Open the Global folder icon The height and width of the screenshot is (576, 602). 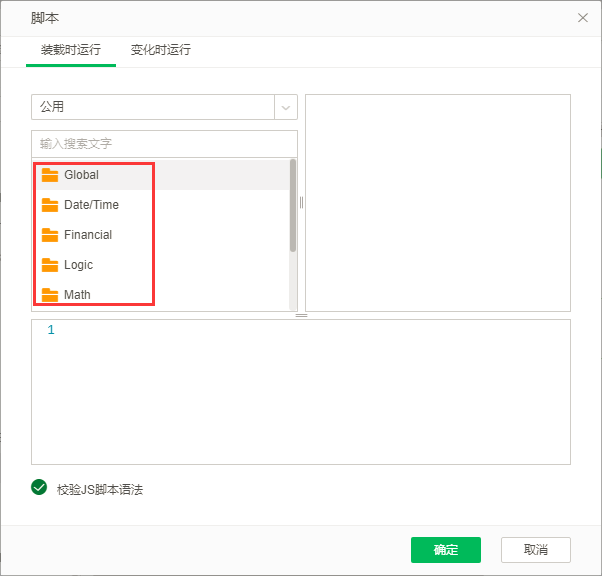pyautogui.click(x=50, y=175)
